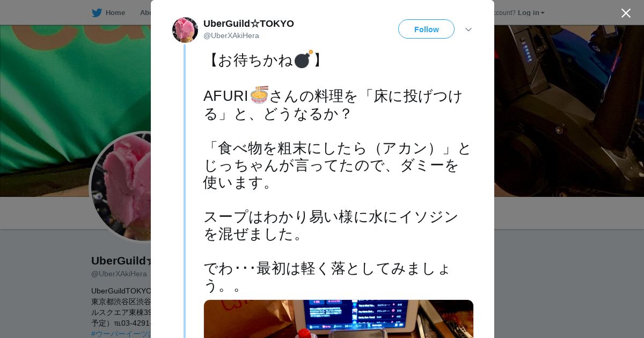Viewport: 644px width, 338px height.
Task: Close the tweet overlay with the X
Action: pyautogui.click(x=626, y=13)
